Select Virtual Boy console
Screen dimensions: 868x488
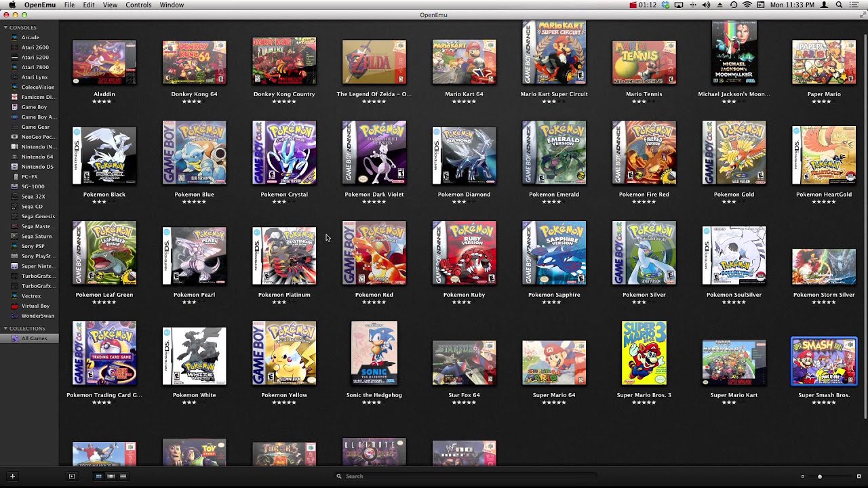29,306
